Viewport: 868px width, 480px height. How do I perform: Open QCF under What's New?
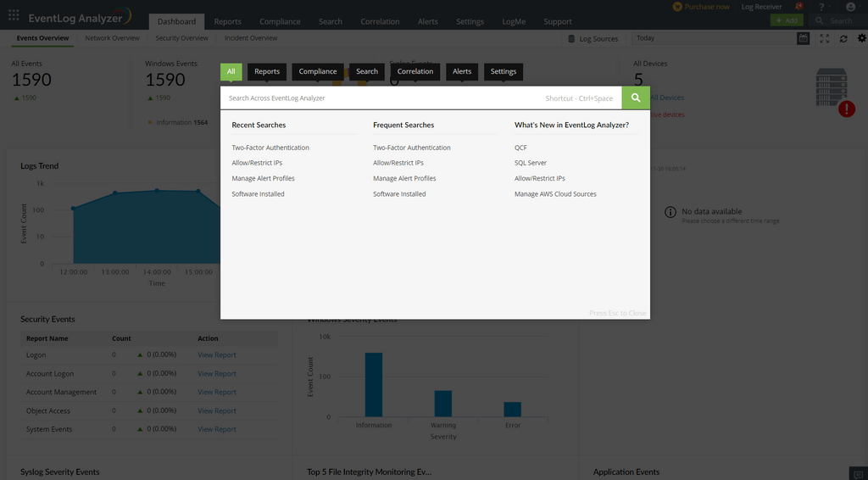coord(520,148)
